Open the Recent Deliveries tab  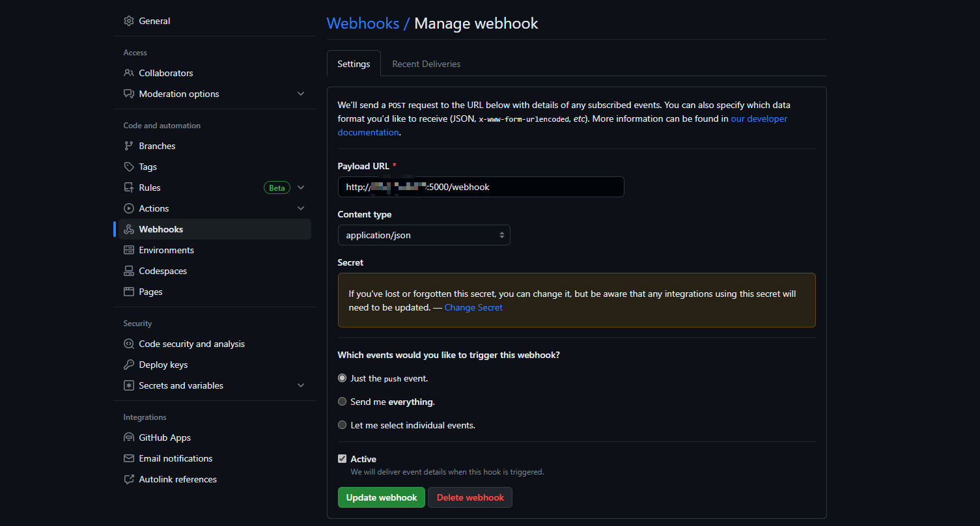pyautogui.click(x=427, y=64)
